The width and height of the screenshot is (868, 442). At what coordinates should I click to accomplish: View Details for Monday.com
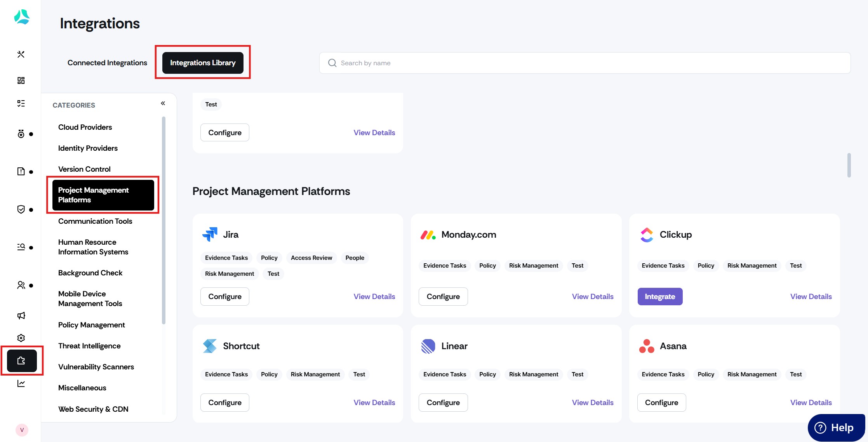point(593,297)
